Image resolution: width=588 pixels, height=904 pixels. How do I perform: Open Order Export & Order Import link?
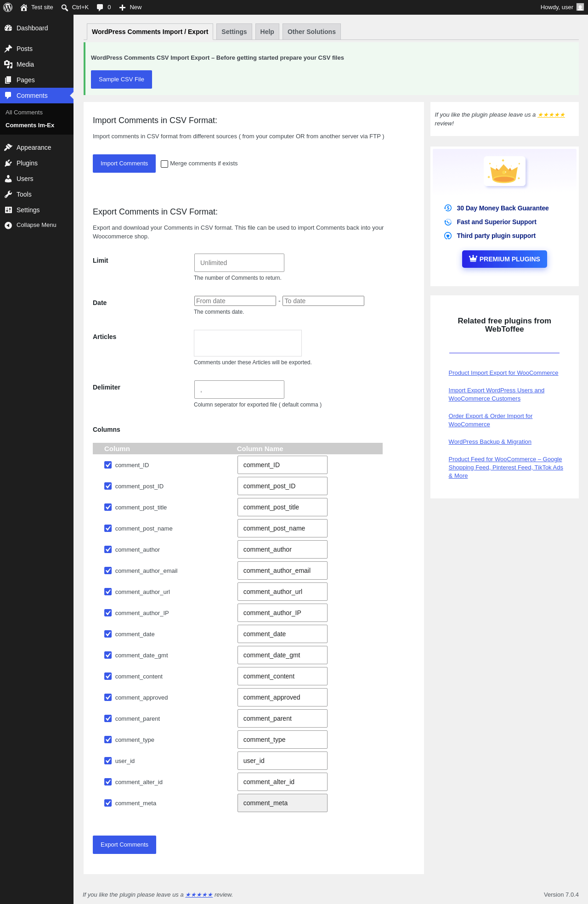click(491, 420)
